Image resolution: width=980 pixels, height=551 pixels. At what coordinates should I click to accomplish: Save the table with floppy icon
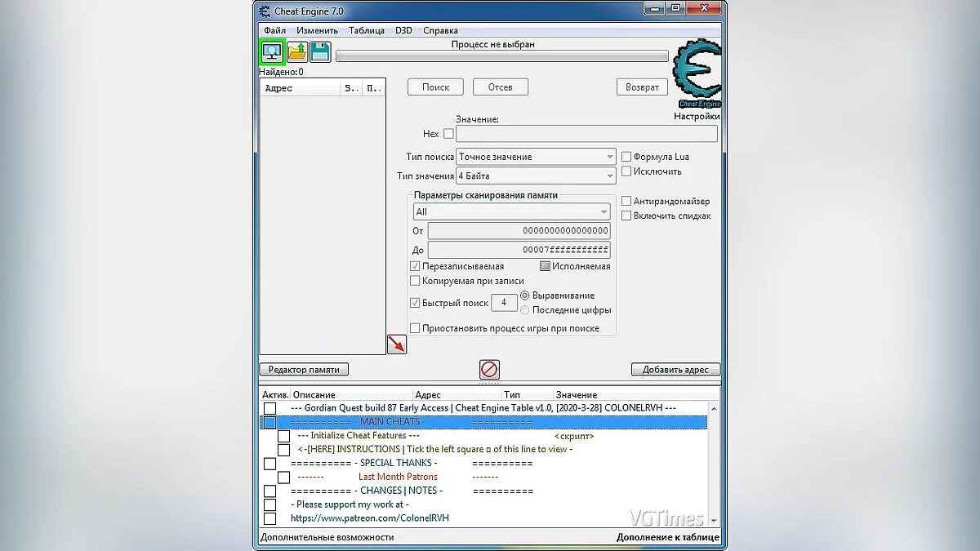[320, 52]
